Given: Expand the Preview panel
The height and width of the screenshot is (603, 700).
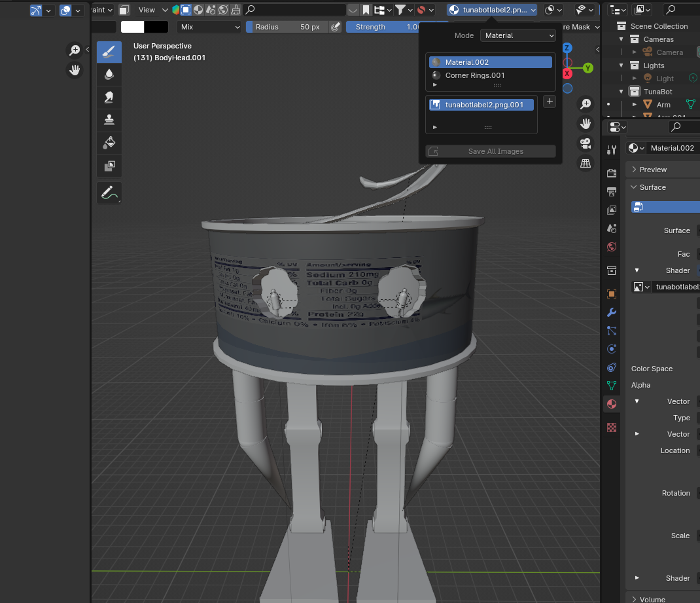Looking at the screenshot, I should coord(653,170).
